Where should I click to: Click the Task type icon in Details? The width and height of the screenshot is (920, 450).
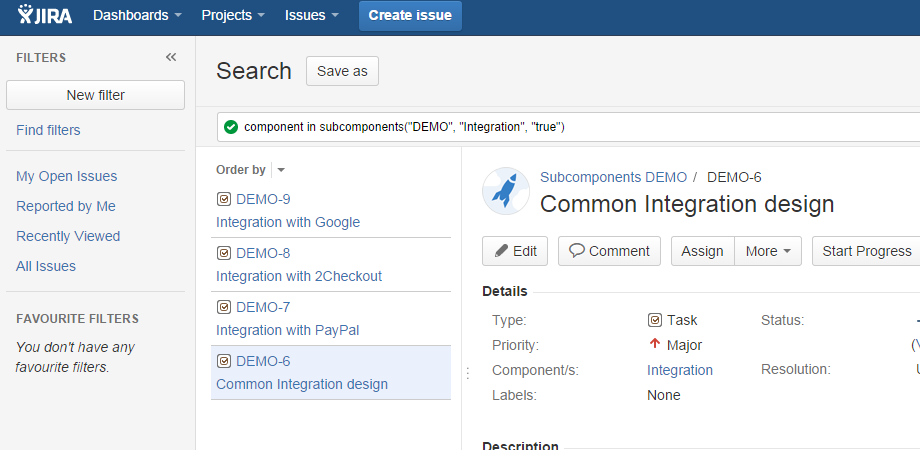click(x=655, y=320)
